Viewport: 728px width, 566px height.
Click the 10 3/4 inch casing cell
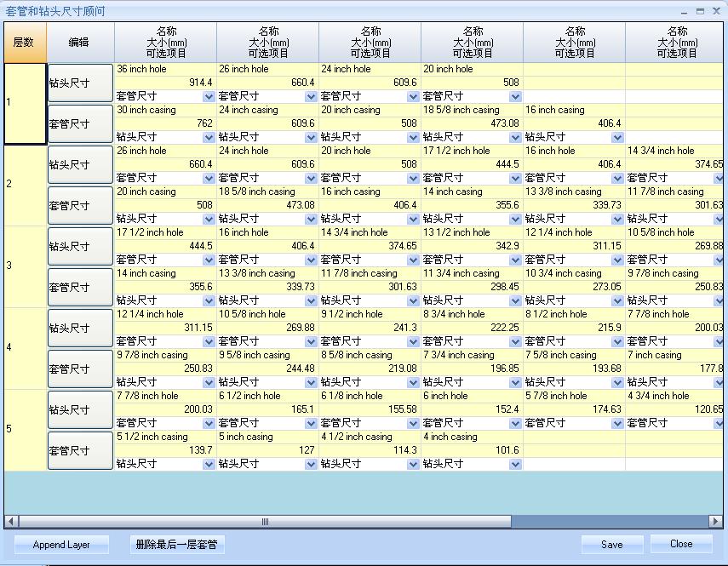574,273
